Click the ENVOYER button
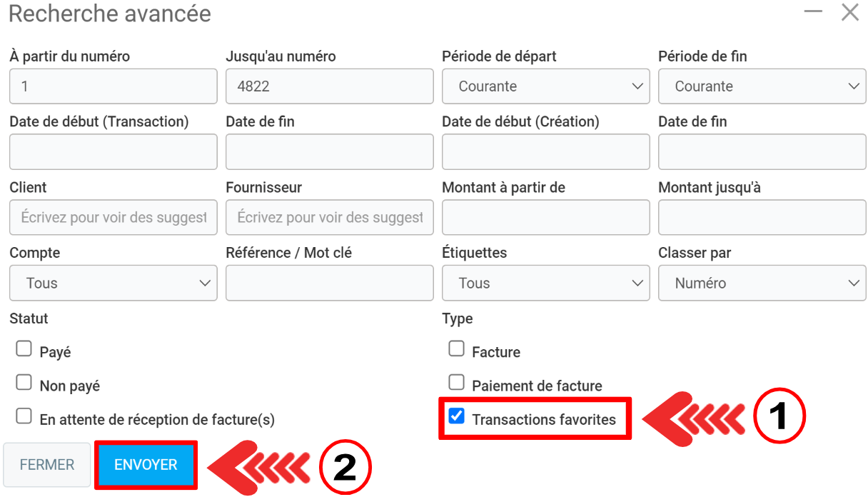The image size is (868, 497). point(146,465)
